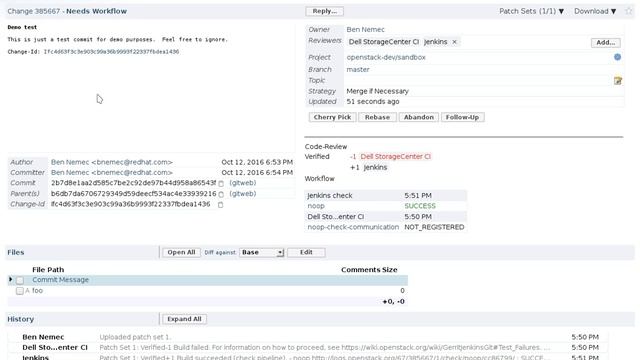The width and height of the screenshot is (640, 360).
Task: Click the Add... reviewer button
Action: [606, 42]
